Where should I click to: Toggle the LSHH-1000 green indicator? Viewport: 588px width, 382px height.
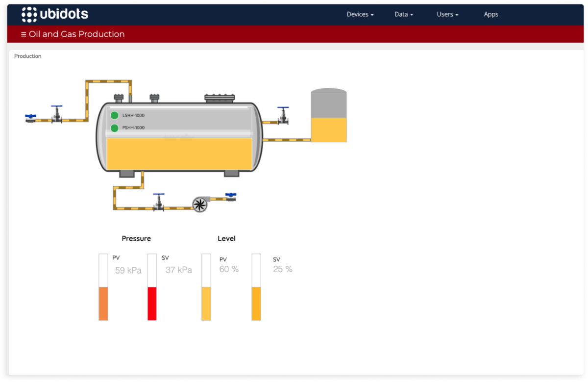click(115, 115)
